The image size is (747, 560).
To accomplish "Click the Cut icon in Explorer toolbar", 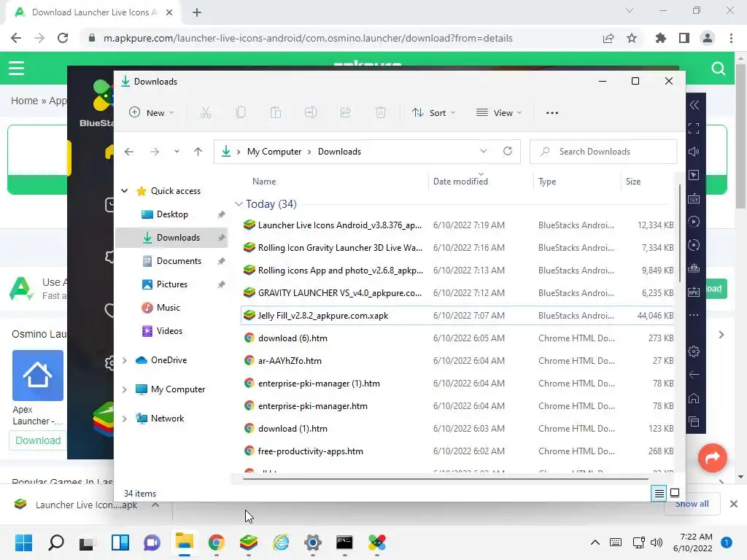I will click(x=205, y=113).
